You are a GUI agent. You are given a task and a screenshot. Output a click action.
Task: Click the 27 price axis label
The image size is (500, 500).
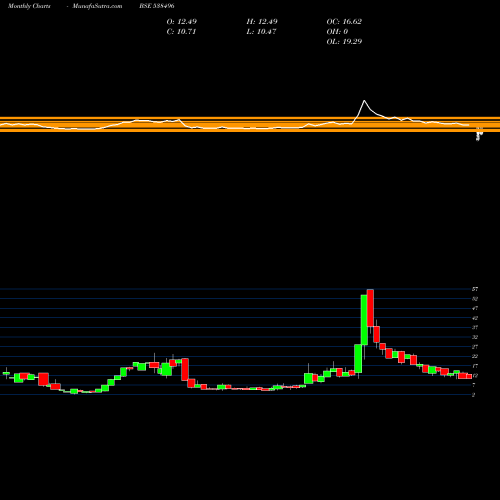tap(475, 347)
